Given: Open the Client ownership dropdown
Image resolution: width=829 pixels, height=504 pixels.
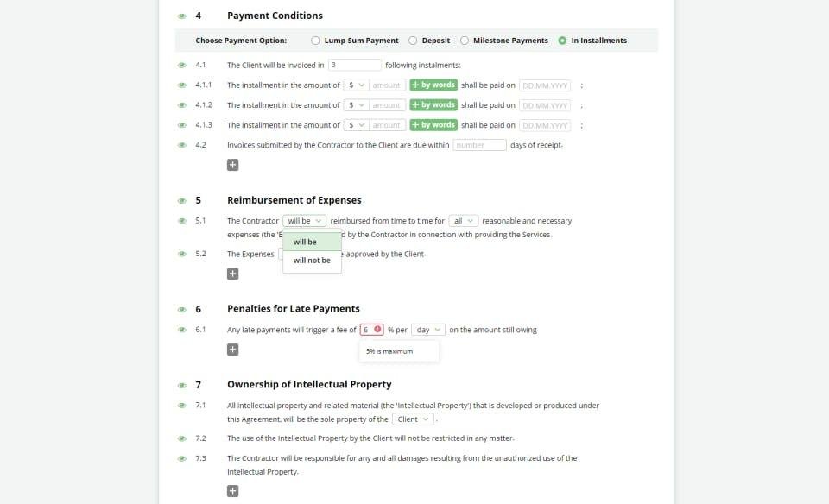Looking at the screenshot, I should [x=413, y=419].
